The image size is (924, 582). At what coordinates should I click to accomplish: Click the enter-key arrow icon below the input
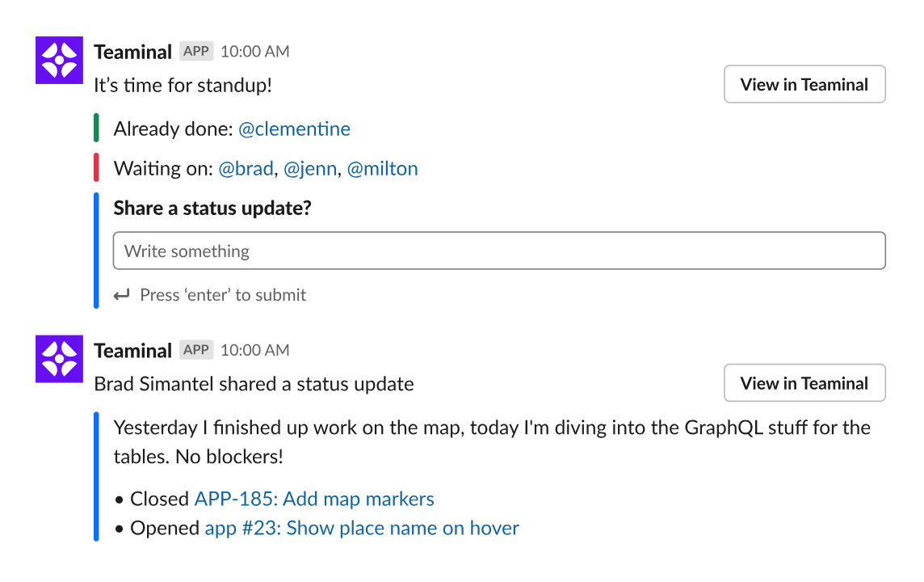pos(122,295)
